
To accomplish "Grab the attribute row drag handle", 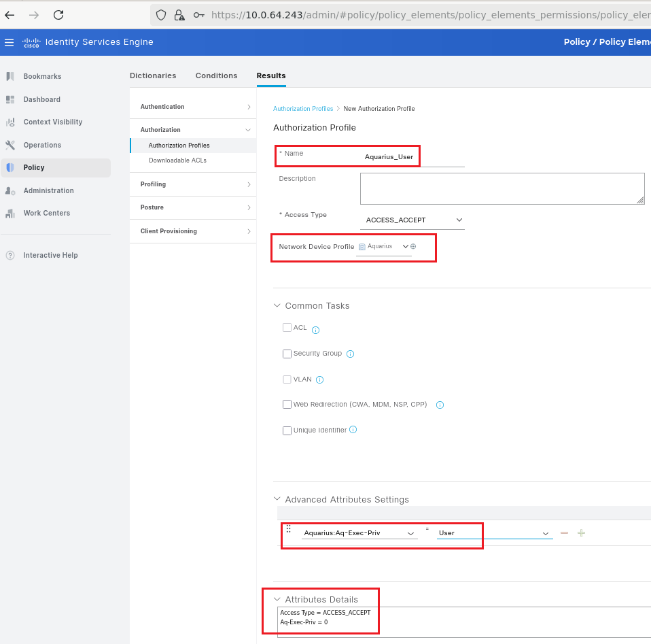I will [289, 529].
